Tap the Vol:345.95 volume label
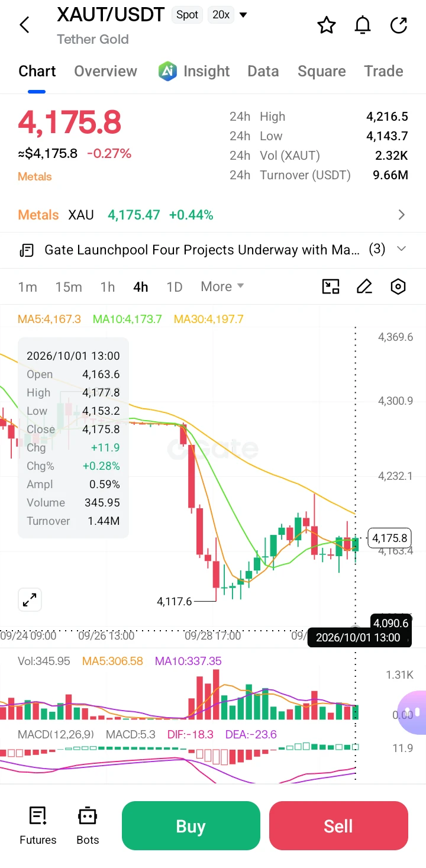Viewport: 426px width, 868px height. coord(44,661)
